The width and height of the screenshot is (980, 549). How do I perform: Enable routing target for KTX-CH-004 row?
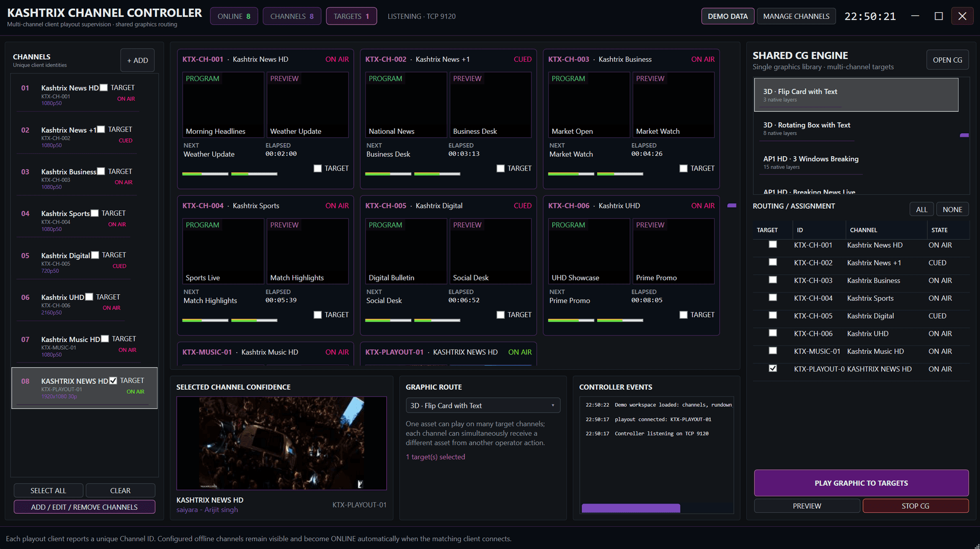coord(773,298)
